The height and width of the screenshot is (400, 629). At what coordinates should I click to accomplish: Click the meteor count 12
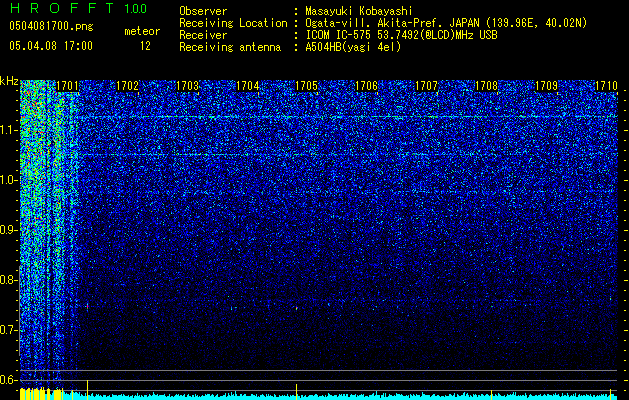(x=145, y=46)
